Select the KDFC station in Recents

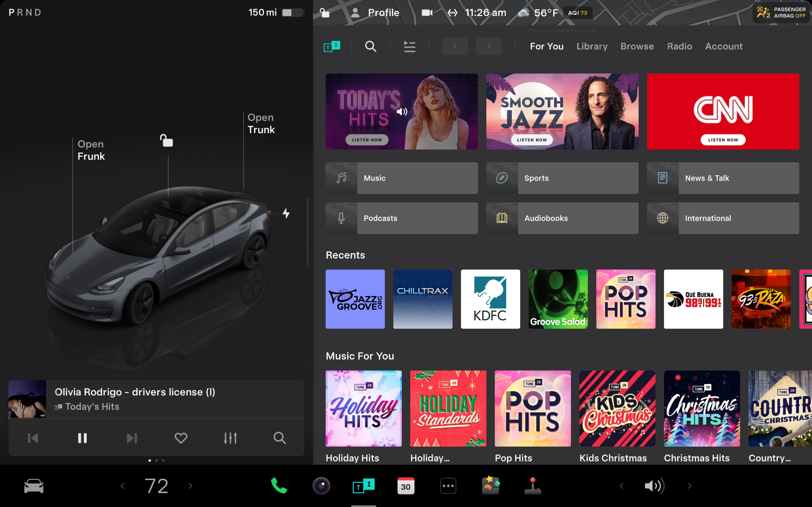[490, 299]
